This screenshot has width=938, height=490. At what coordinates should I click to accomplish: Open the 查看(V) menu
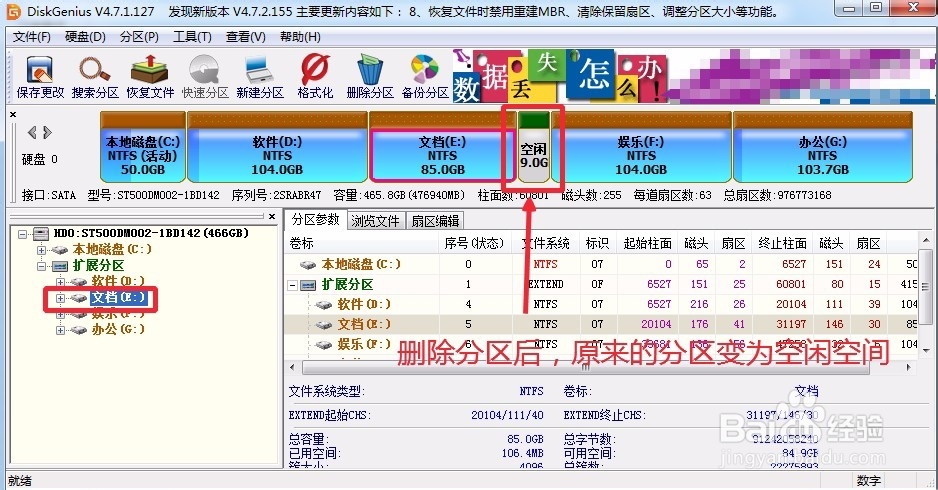coord(245,36)
